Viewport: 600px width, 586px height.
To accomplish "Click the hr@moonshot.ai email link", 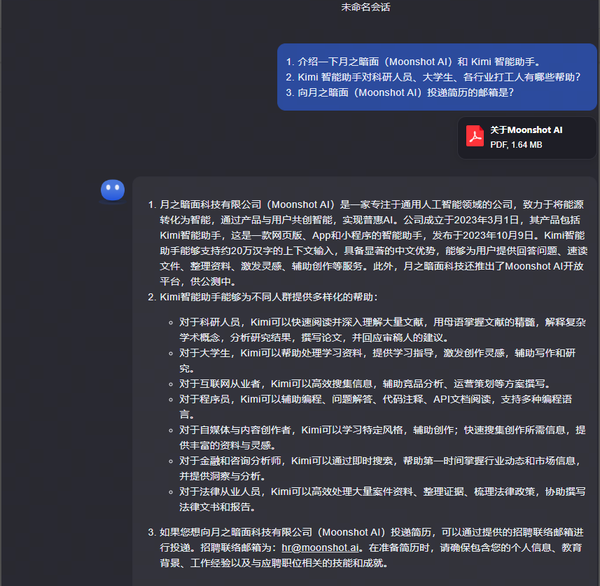I will click(321, 548).
